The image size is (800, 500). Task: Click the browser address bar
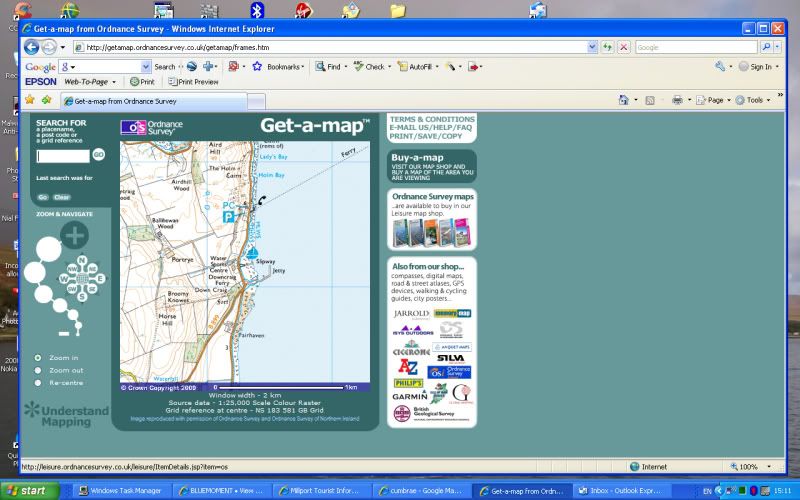[x=332, y=47]
